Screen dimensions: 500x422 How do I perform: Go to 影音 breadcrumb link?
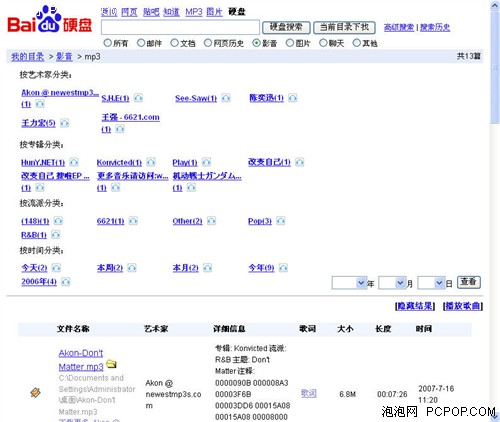point(64,57)
